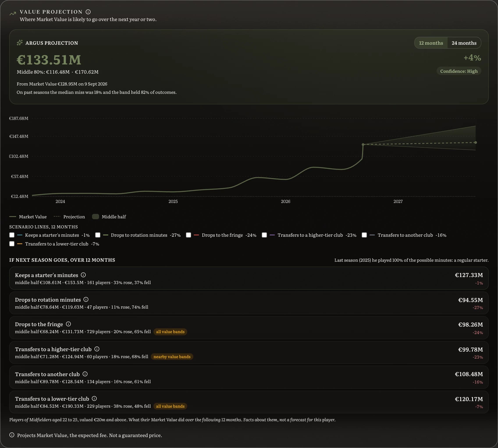The image size is (498, 448).
Task: Click the Middle 80% range text
Action: (58, 72)
